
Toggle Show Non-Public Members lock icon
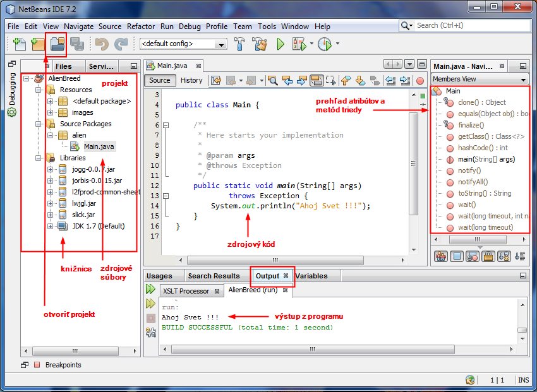pyautogui.click(x=488, y=256)
